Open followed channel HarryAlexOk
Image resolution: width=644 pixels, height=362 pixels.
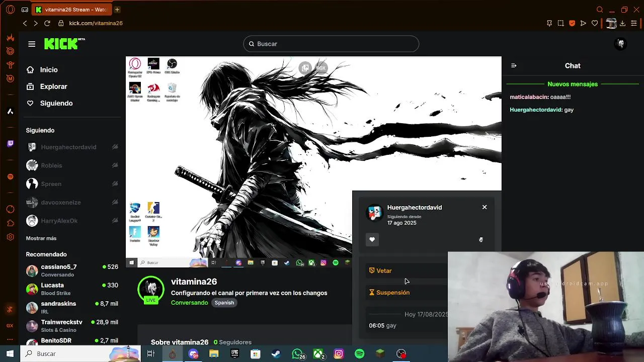point(72,221)
